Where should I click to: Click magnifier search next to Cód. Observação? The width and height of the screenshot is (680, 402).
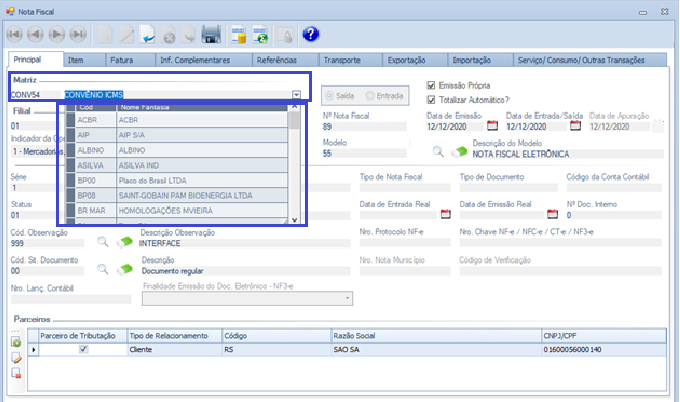[x=102, y=241]
